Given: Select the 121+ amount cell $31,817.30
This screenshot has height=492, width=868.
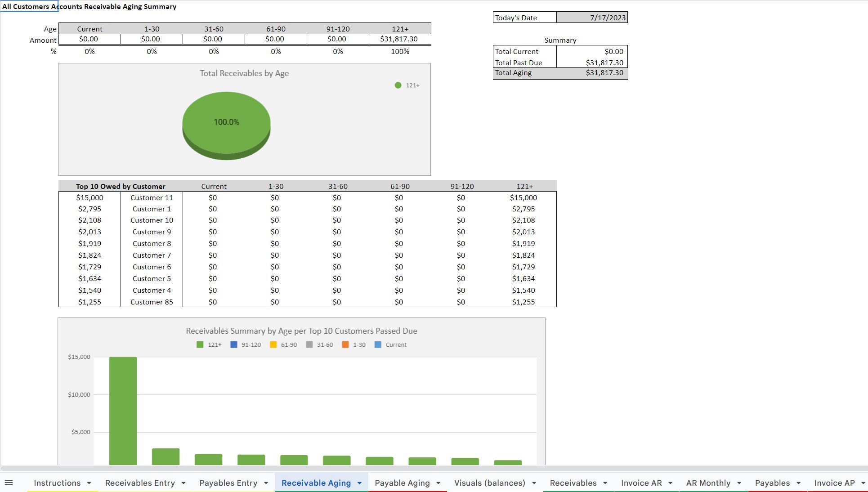Looking at the screenshot, I should pyautogui.click(x=400, y=39).
